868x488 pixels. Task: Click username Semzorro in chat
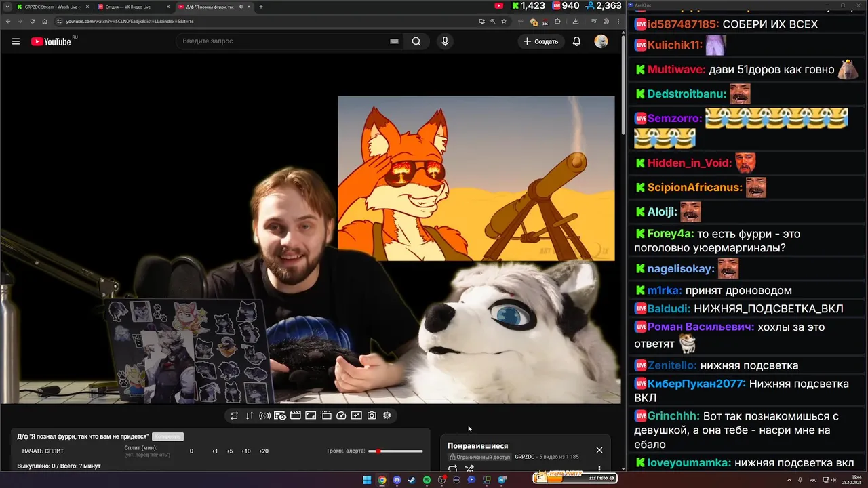point(674,119)
